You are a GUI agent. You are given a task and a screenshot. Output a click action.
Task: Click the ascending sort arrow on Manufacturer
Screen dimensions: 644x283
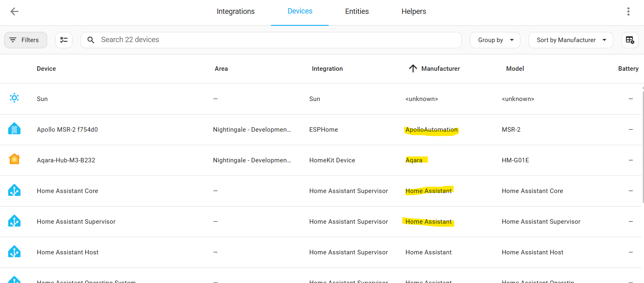[413, 69]
